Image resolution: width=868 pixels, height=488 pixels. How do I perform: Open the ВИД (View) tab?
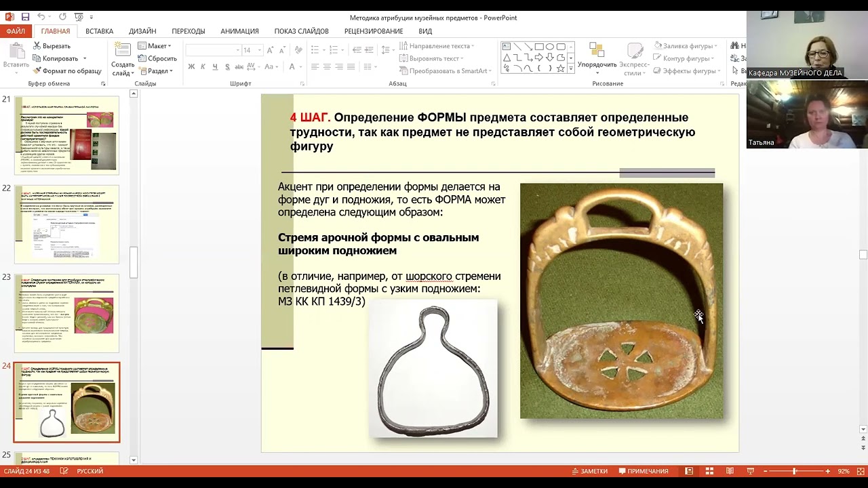coord(425,31)
